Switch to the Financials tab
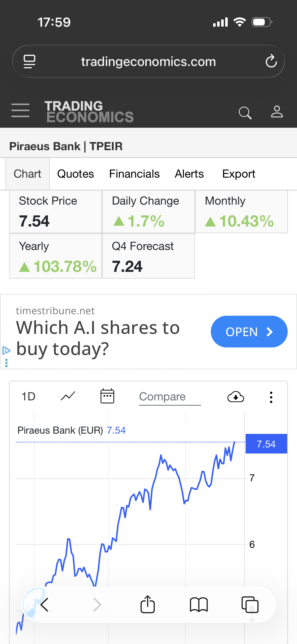The height and width of the screenshot is (644, 297). 134,174
